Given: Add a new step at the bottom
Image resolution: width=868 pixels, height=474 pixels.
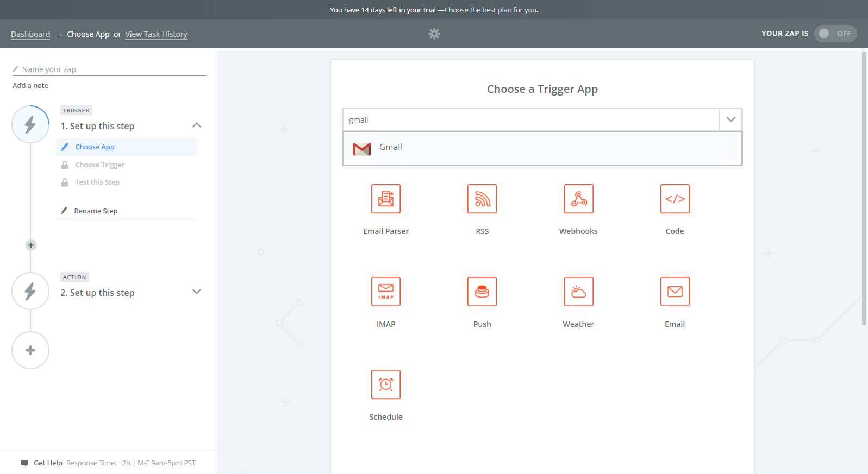Looking at the screenshot, I should point(30,350).
